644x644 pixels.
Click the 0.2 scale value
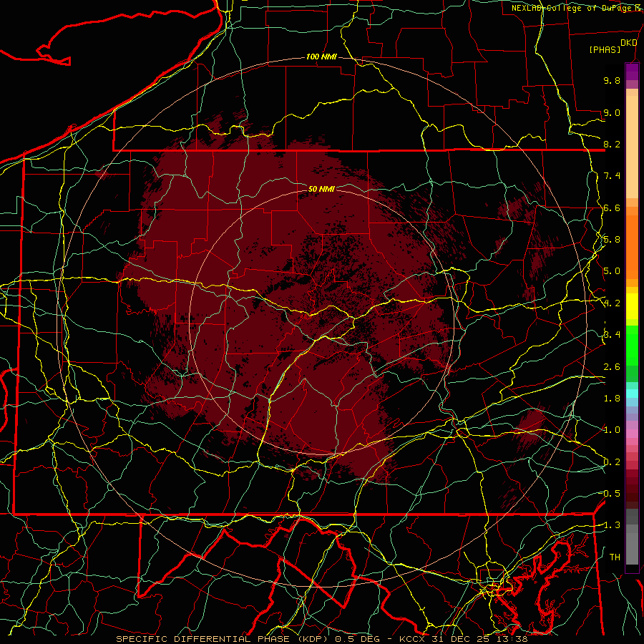[612, 462]
